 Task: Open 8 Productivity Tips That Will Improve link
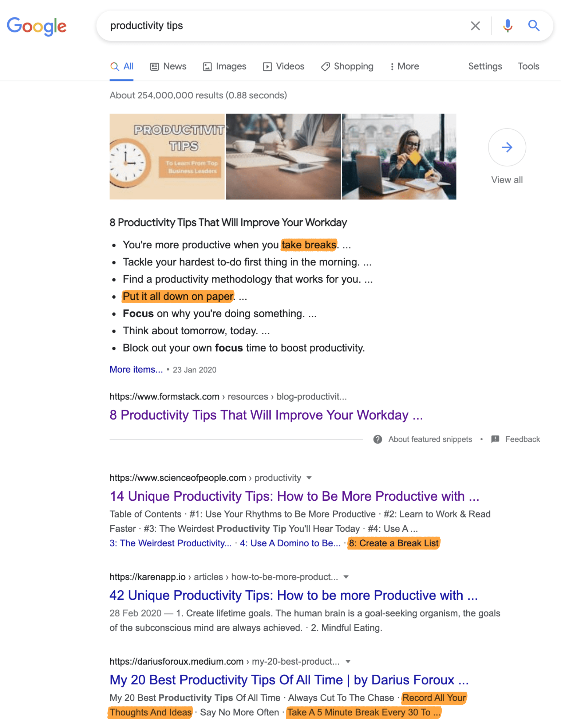[x=266, y=415]
